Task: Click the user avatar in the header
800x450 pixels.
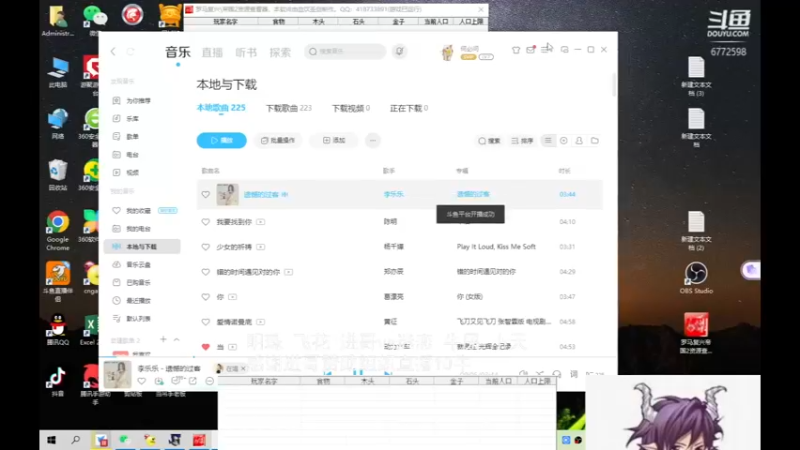Action: 447,52
